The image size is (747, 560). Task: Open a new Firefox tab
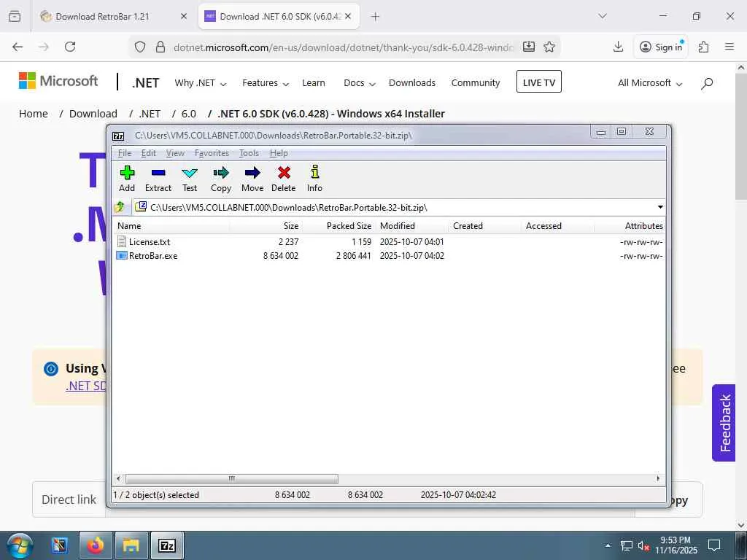[376, 17]
